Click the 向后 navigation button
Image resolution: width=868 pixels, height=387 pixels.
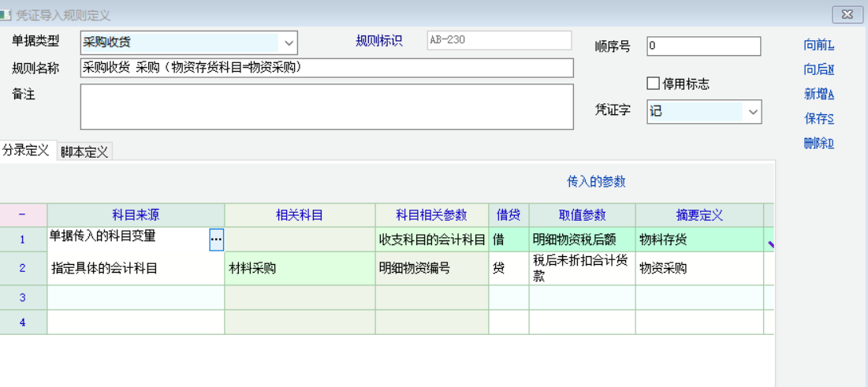pyautogui.click(x=818, y=70)
